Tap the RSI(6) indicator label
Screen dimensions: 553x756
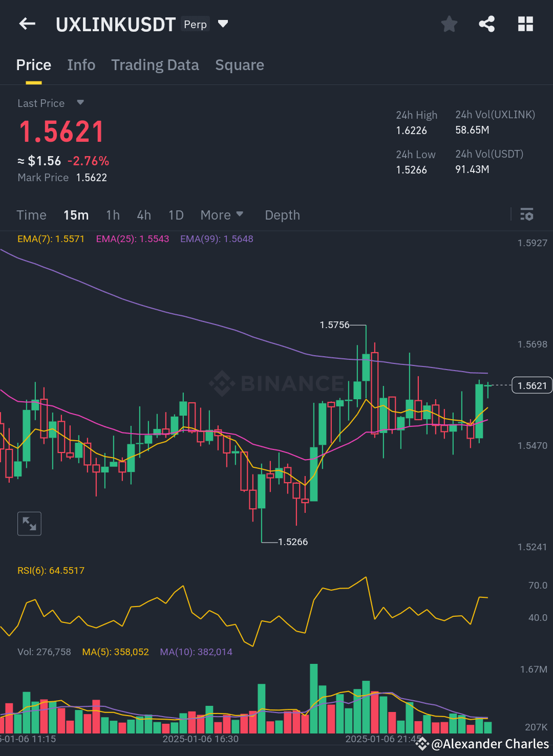click(x=50, y=570)
